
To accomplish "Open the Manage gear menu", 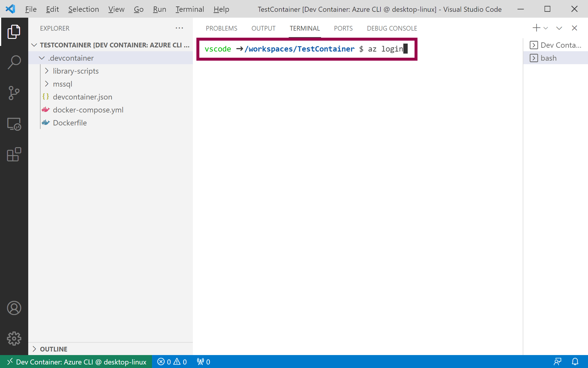I will click(14, 339).
